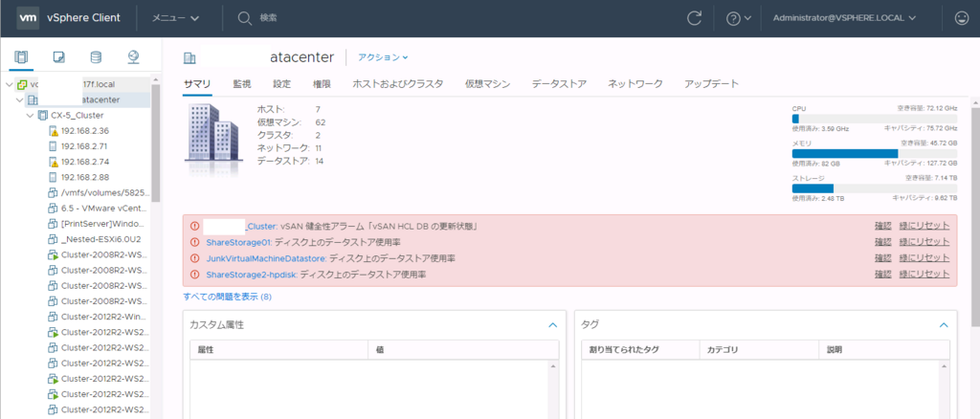Image resolution: width=980 pixels, height=419 pixels.
Task: Switch to the 権限 tab
Action: tap(322, 83)
